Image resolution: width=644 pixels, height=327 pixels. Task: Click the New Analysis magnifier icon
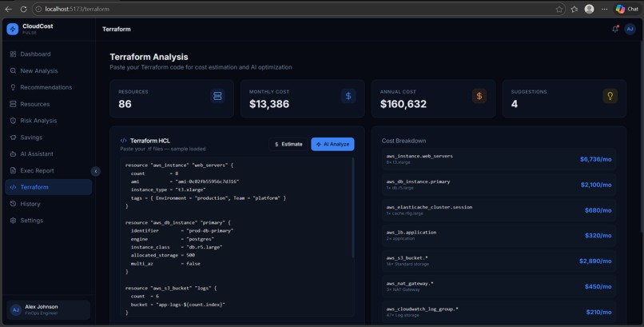coord(13,70)
